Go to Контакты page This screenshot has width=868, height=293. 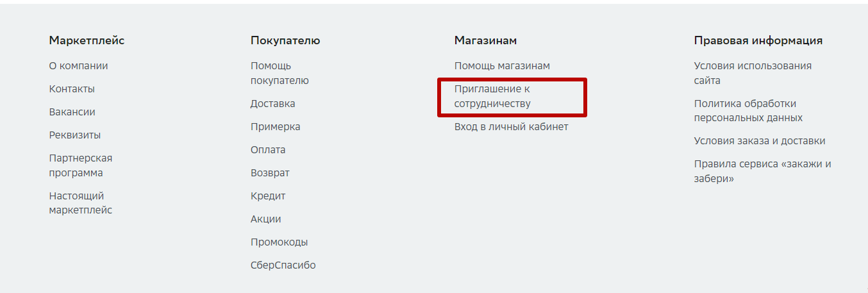[x=72, y=88]
